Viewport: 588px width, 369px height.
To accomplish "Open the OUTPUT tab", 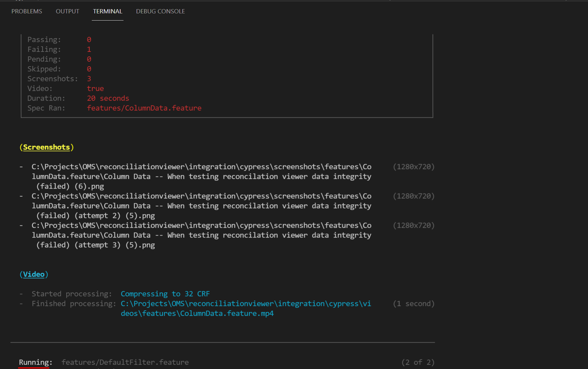I will tap(68, 11).
